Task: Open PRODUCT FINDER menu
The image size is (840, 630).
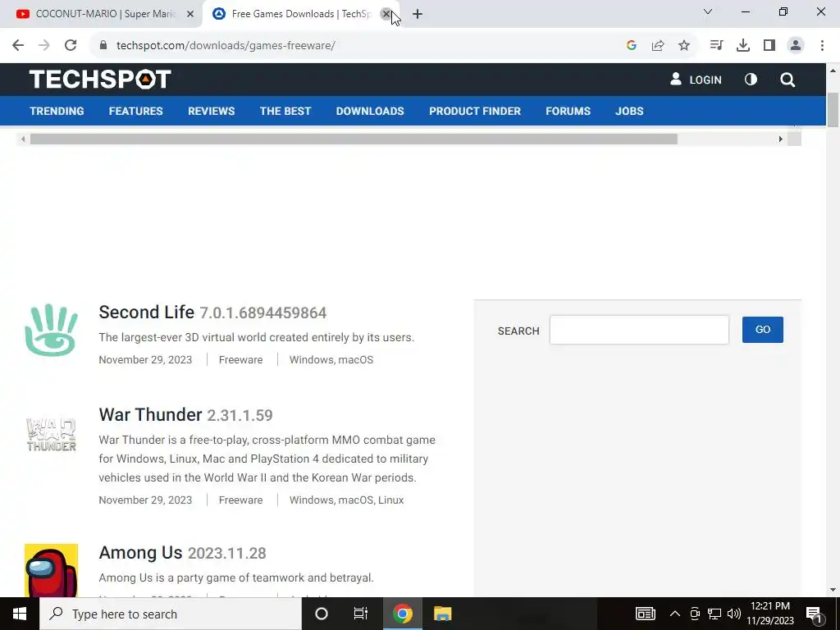Action: [x=475, y=111]
